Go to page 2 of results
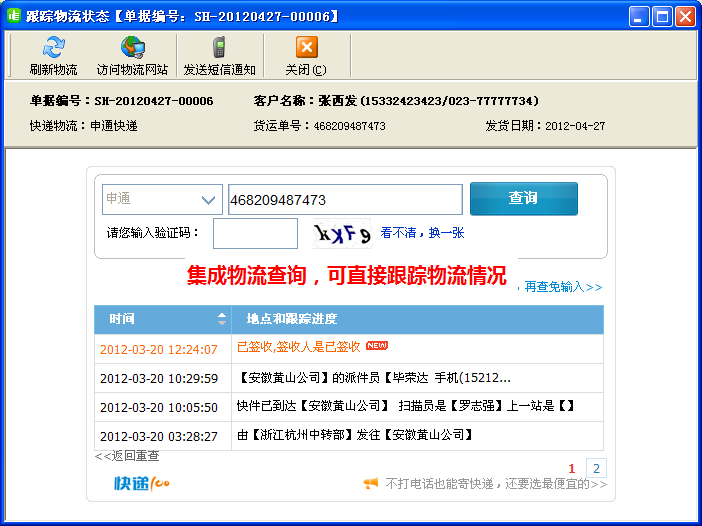The image size is (702, 526). point(596,468)
